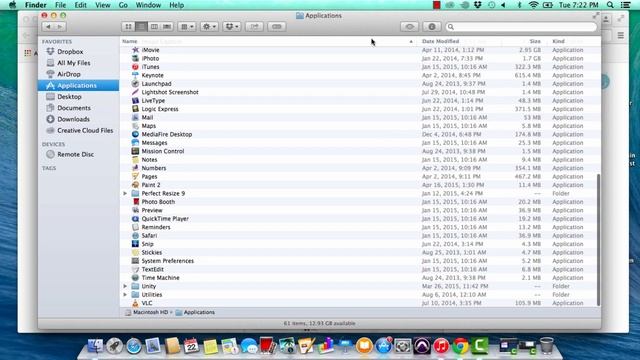The width and height of the screenshot is (640, 360).
Task: Click the Share toolbar button
Action: click(x=254, y=27)
